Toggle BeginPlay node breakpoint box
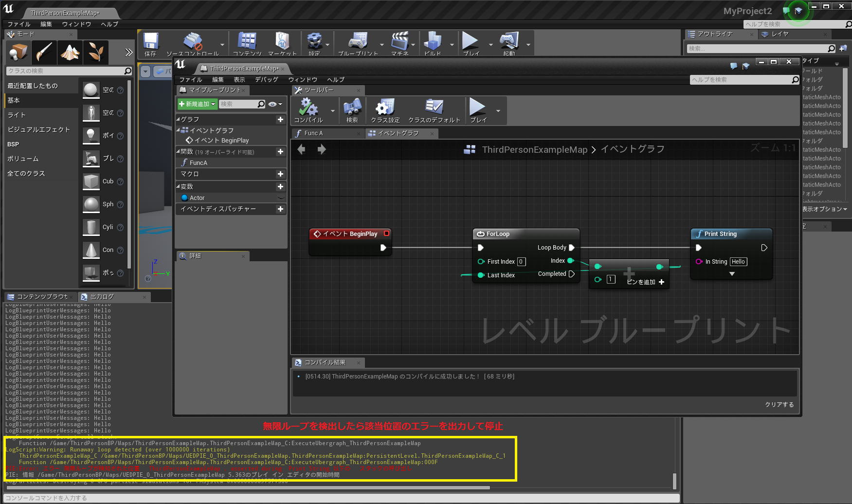Screen dimensions: 852x504 pos(387,234)
